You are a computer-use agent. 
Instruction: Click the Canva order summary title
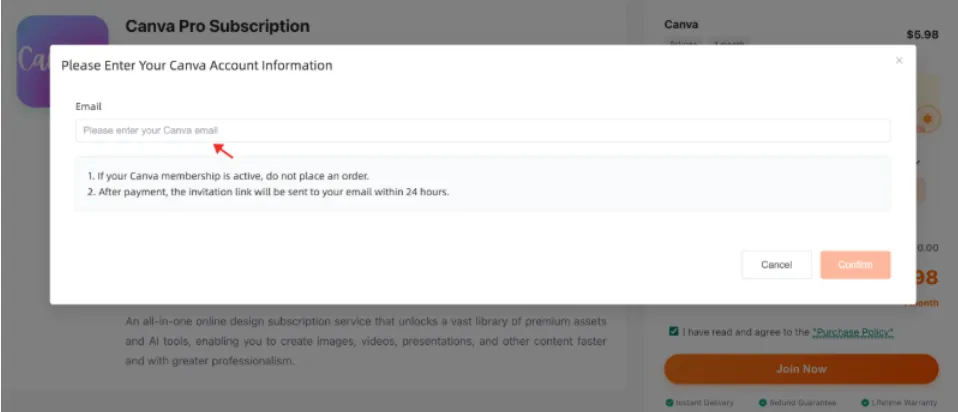(681, 25)
